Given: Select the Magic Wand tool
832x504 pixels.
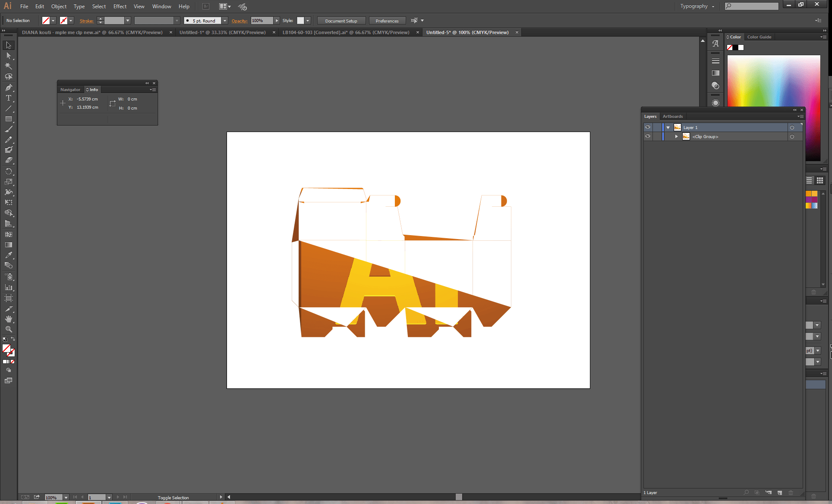Looking at the screenshot, I should (x=8, y=66).
